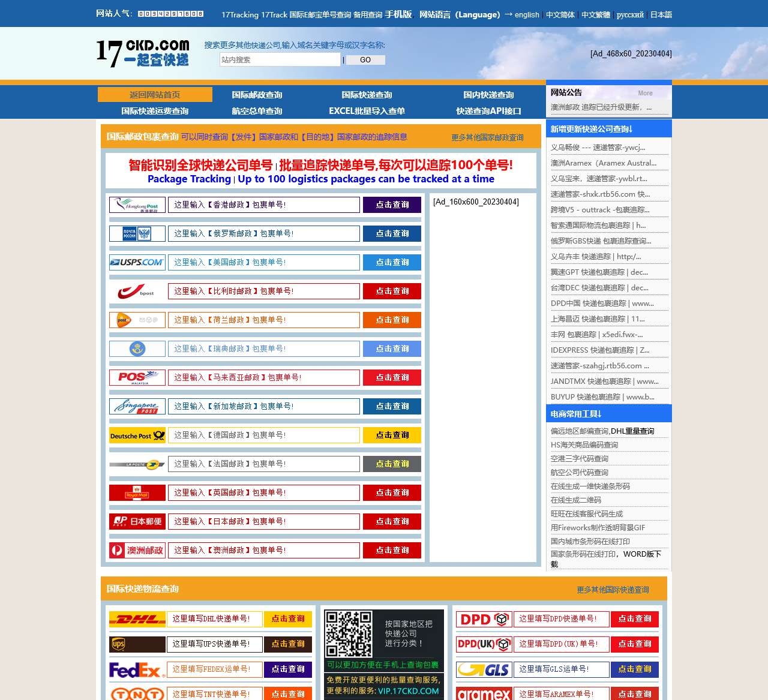This screenshot has height=700, width=768.
Task: Open 国际快递运费查询 navigation item
Action: (x=155, y=111)
